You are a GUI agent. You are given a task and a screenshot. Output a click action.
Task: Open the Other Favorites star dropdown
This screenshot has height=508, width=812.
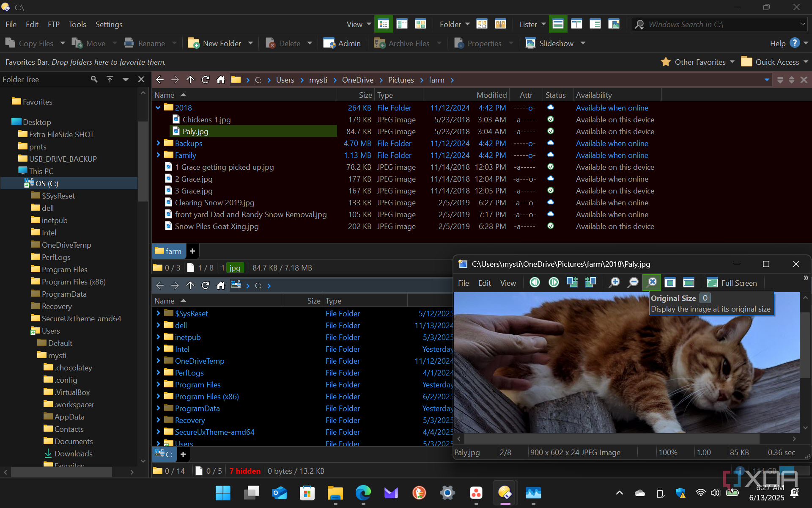(697, 62)
